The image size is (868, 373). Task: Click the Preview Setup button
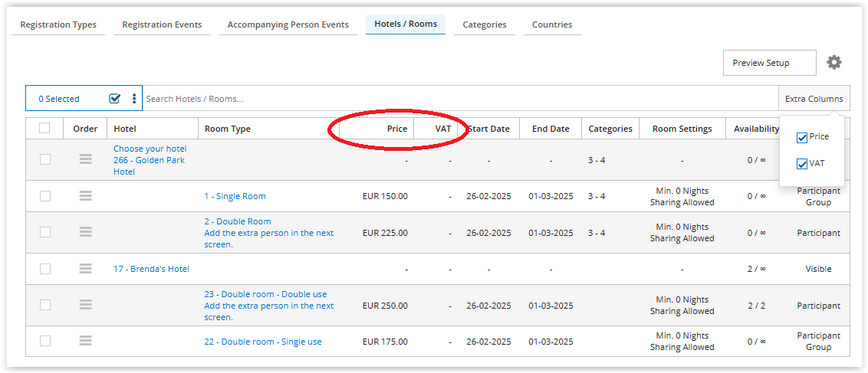coord(769,63)
